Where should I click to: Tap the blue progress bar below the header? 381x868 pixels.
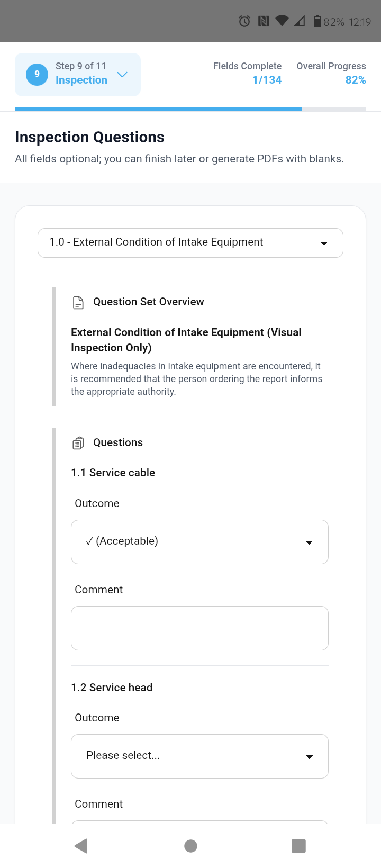click(x=158, y=109)
